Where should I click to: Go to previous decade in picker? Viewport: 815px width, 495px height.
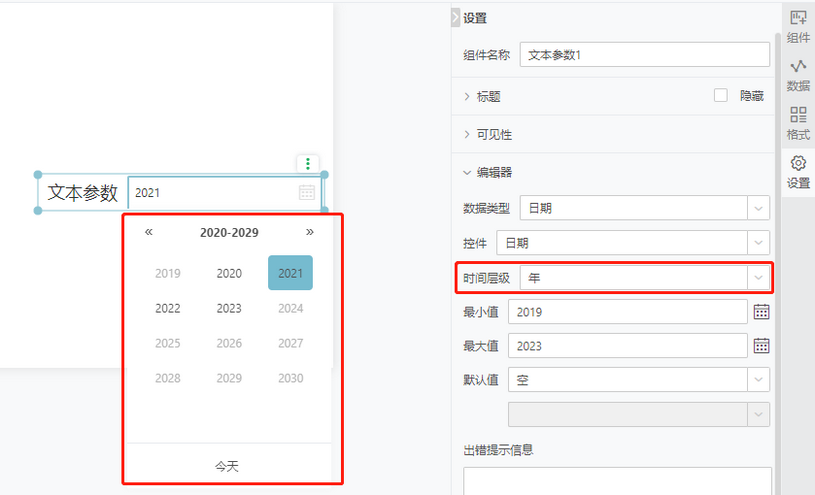click(x=149, y=232)
